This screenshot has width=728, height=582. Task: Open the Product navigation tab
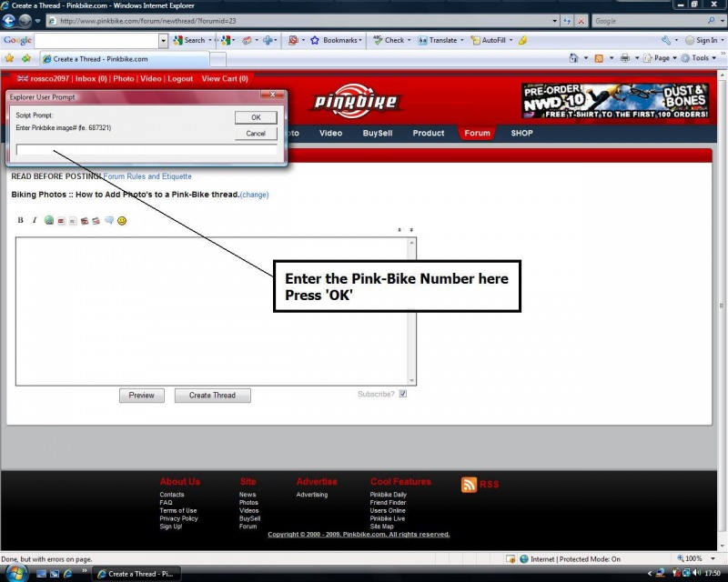click(x=429, y=133)
